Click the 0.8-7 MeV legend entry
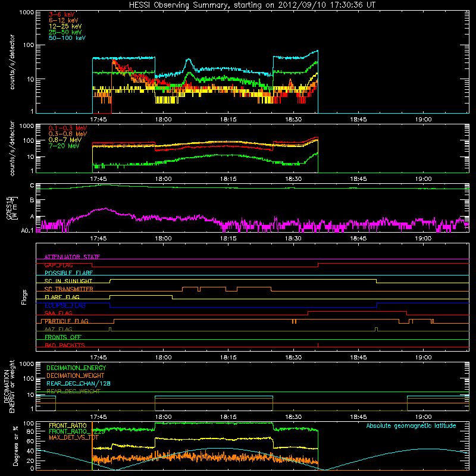Image resolution: width=476 pixels, height=476 pixels. (65, 140)
